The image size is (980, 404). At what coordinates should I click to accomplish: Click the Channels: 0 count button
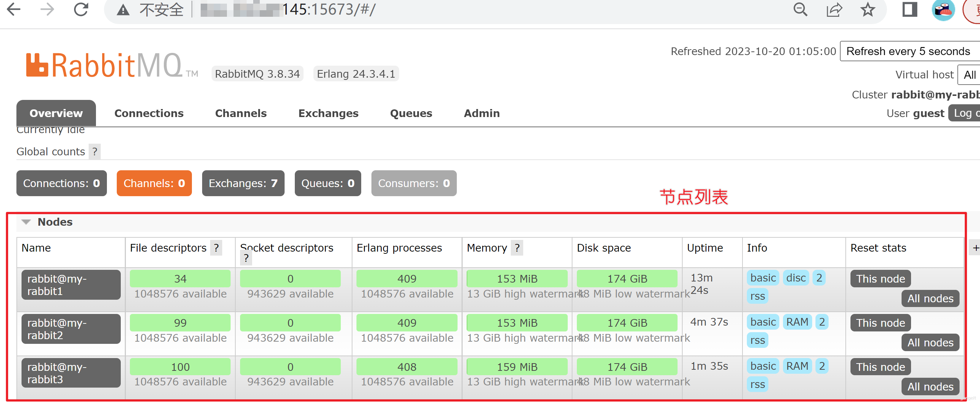coord(154,183)
